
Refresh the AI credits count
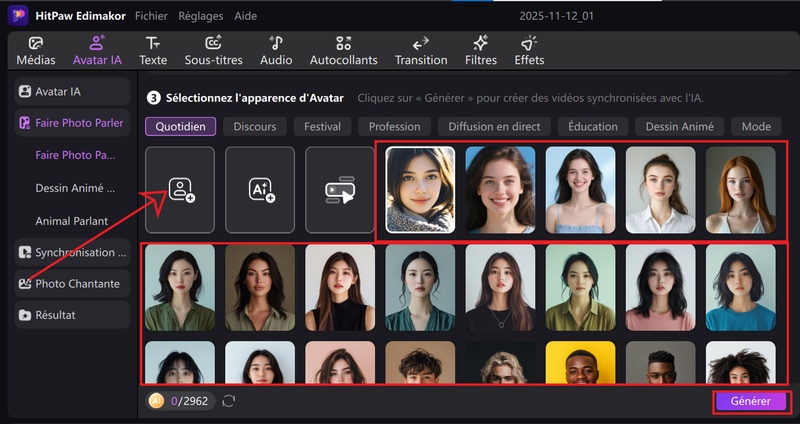pos(229,401)
